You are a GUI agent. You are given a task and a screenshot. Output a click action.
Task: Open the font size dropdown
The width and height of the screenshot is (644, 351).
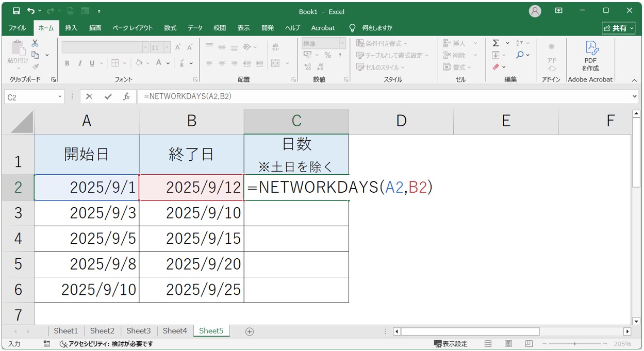tap(167, 47)
